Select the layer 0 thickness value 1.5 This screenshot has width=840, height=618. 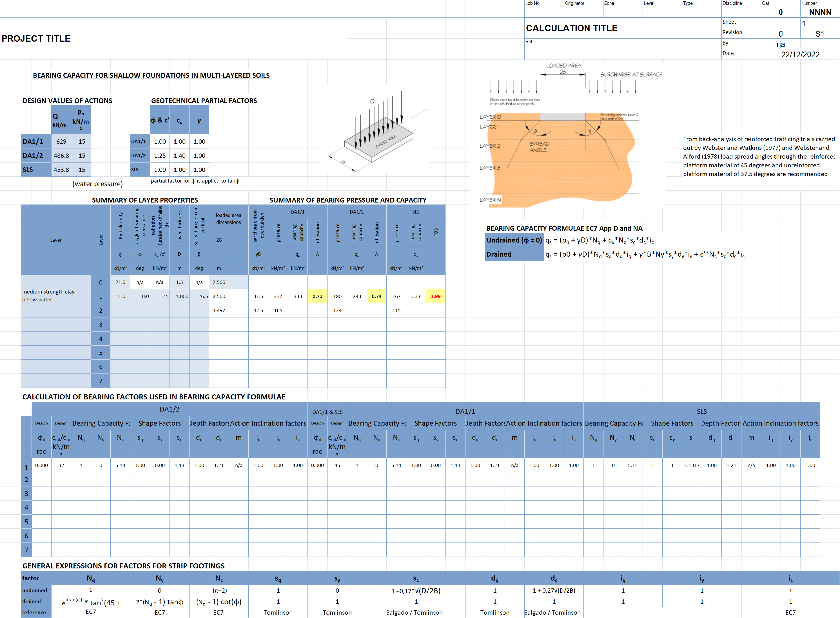[x=180, y=282]
